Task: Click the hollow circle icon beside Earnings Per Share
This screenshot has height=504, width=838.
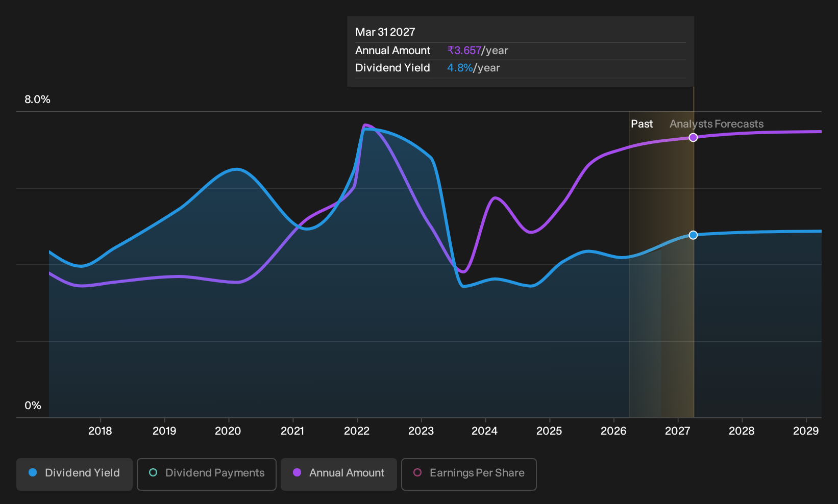Action: pyautogui.click(x=417, y=472)
